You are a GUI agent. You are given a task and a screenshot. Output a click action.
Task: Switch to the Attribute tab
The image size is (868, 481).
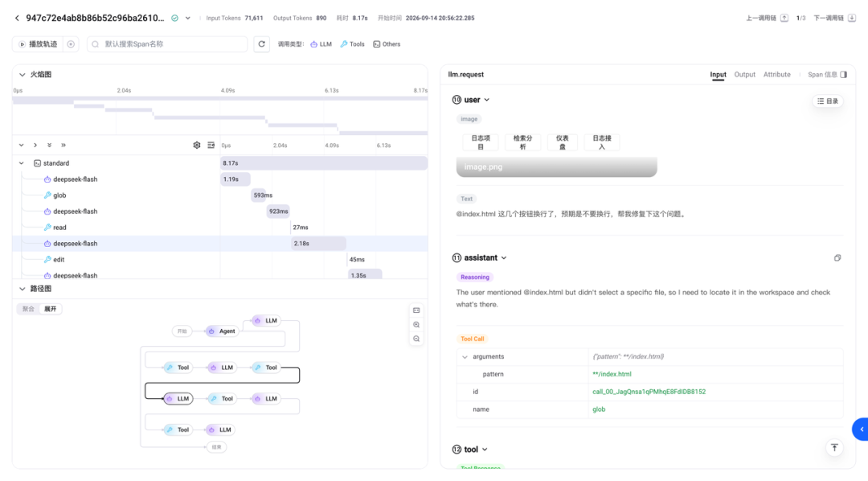(x=776, y=74)
